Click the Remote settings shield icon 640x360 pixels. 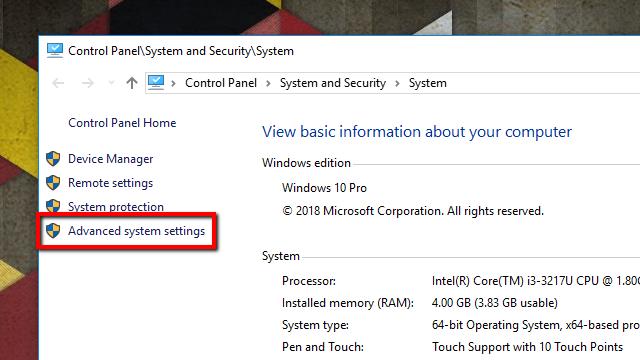point(53,182)
